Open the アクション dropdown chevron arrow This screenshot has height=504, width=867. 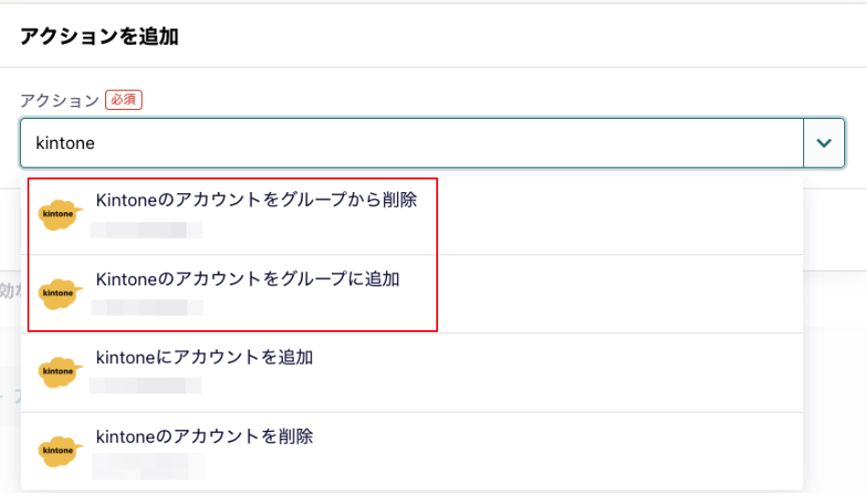point(824,144)
